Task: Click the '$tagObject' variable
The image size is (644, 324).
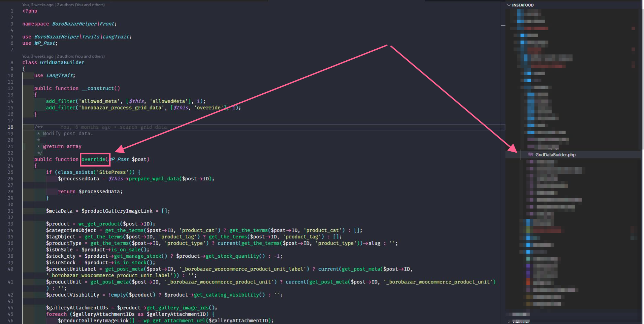Action: 61,237
